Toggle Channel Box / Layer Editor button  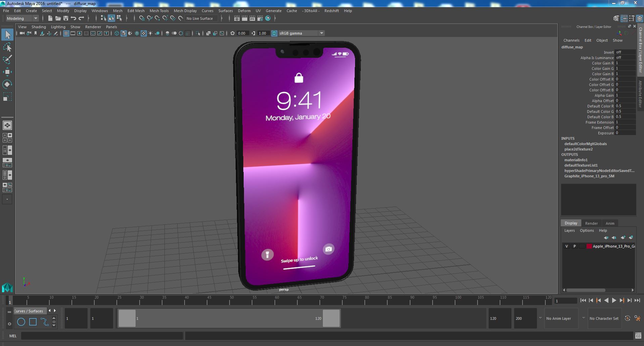pyautogui.click(x=639, y=18)
